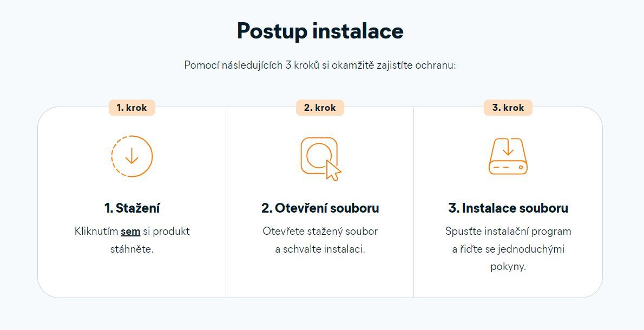Click the "2. Otevření souboru" heading
The width and height of the screenshot is (644, 330).
pyautogui.click(x=320, y=208)
